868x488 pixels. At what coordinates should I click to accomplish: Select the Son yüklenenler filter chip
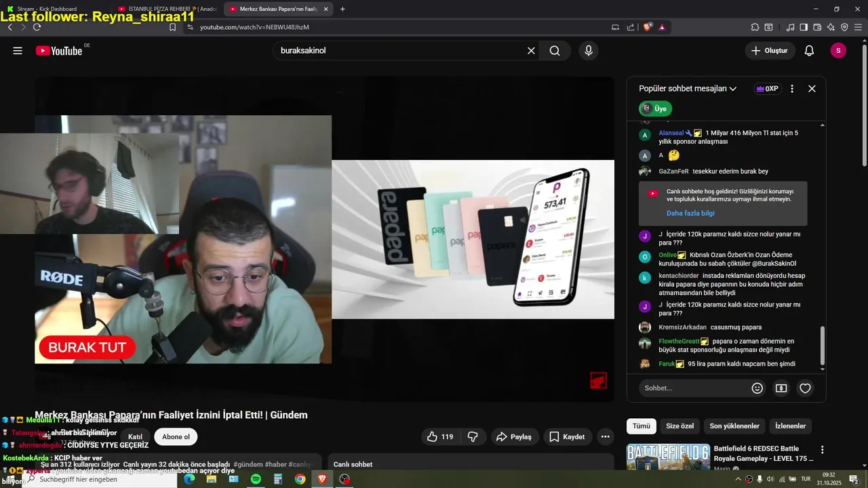point(734,426)
